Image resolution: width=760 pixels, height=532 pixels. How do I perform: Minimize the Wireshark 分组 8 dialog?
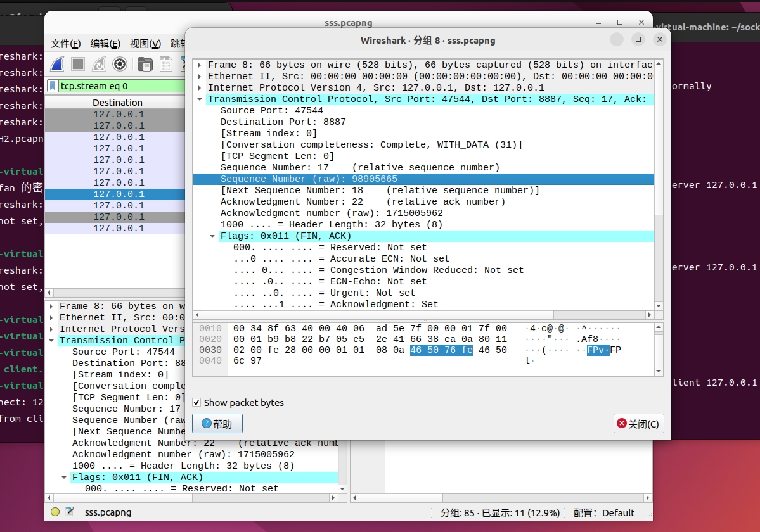pyautogui.click(x=617, y=39)
